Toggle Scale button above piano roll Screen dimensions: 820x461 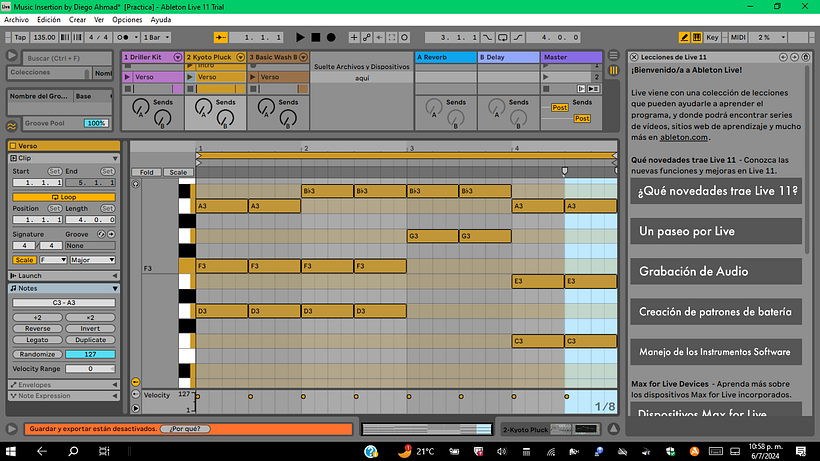(x=178, y=172)
